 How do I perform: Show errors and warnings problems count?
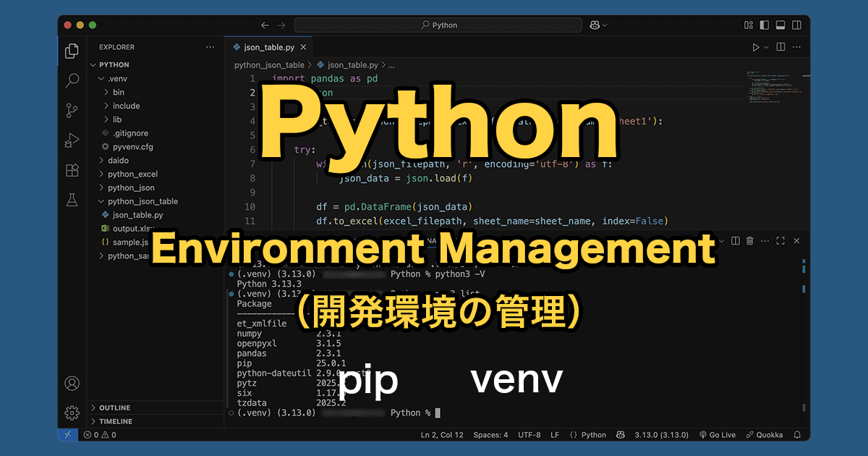100,435
